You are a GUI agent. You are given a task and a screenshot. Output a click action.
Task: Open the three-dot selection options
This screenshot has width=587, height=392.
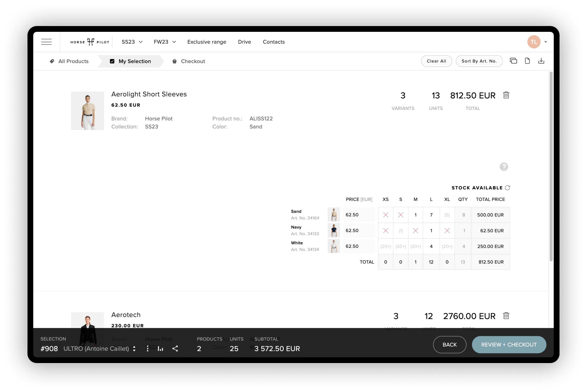point(147,348)
